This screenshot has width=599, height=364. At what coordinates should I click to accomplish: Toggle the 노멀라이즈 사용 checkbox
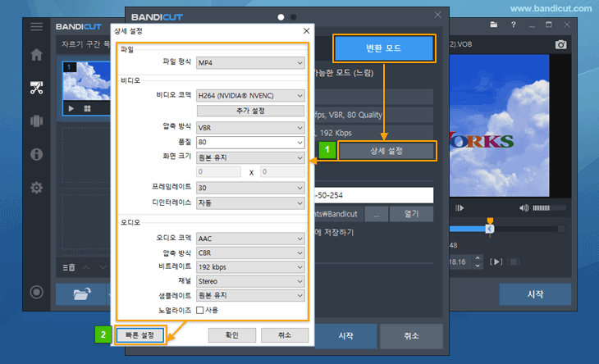(x=199, y=310)
